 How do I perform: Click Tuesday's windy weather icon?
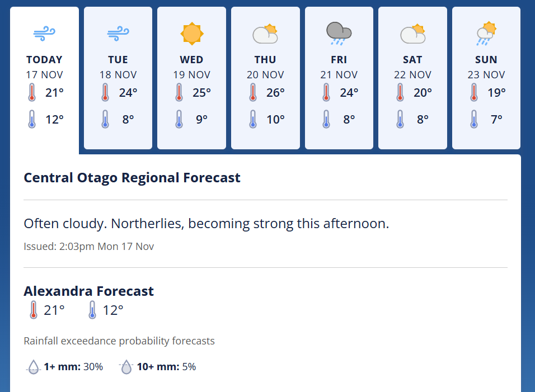[118, 34]
